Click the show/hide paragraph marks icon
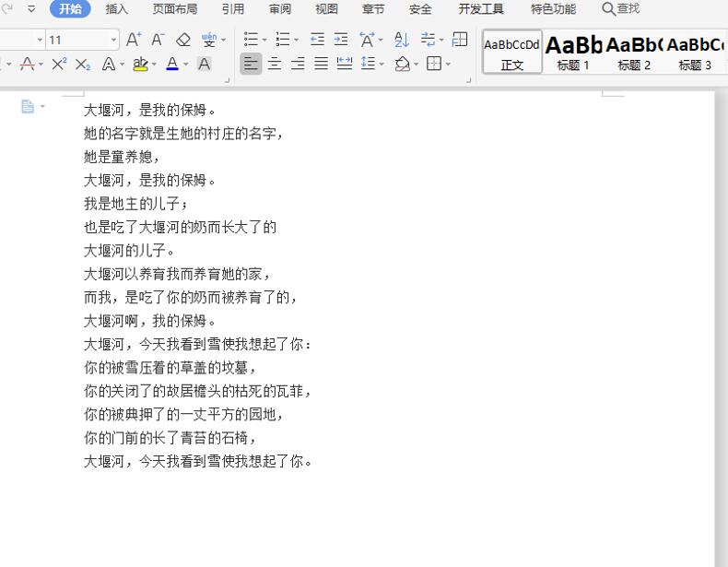 429,40
